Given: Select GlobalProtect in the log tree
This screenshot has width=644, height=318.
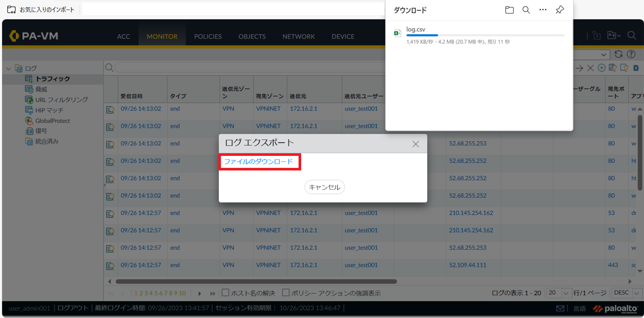Looking at the screenshot, I should [53, 120].
